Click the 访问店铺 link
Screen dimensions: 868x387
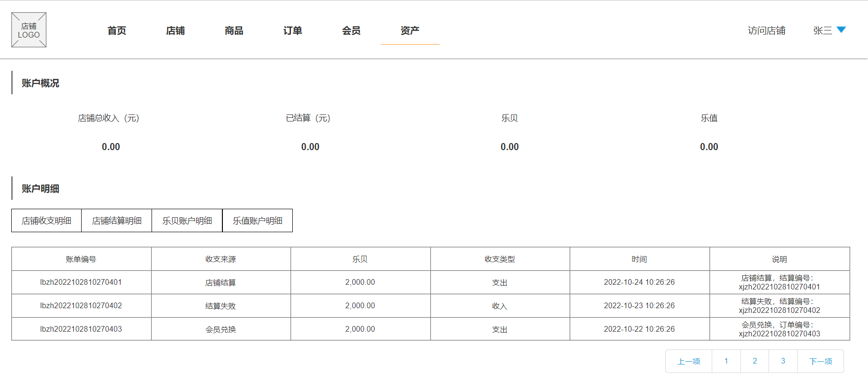tap(767, 30)
